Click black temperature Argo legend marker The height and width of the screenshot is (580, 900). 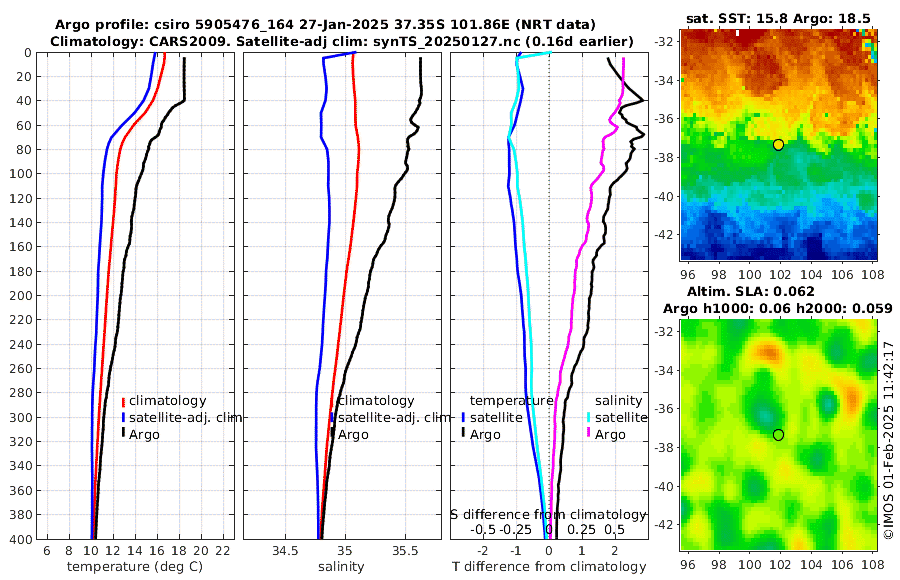coord(464,434)
